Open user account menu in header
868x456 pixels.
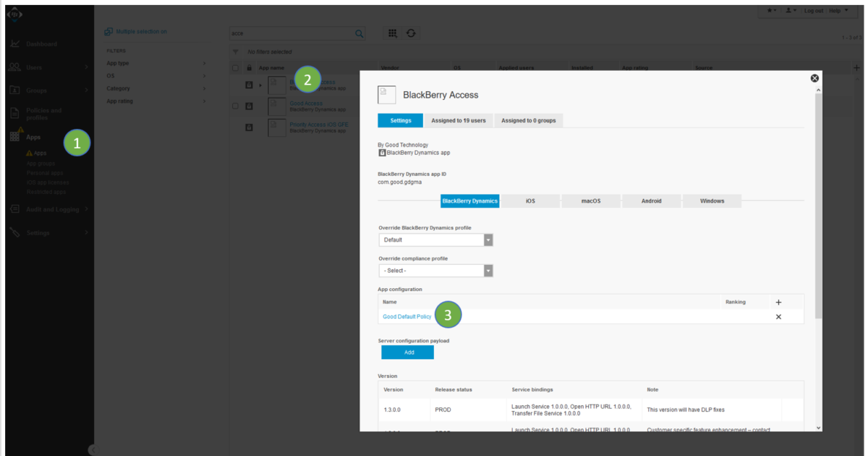pos(791,11)
